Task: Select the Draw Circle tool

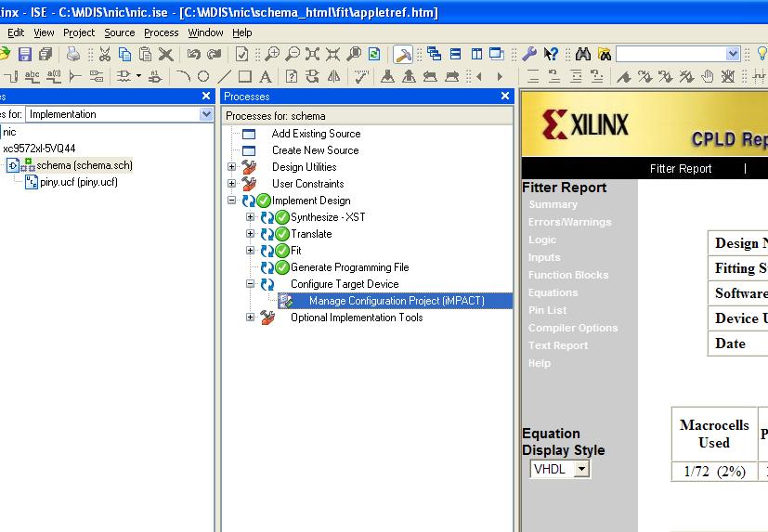Action: coord(203,76)
